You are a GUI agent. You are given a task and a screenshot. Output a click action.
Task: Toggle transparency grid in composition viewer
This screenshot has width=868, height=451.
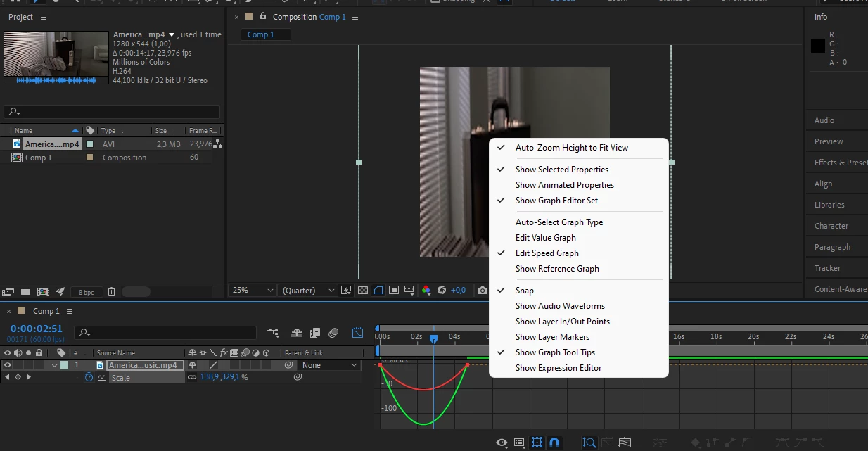tap(363, 290)
